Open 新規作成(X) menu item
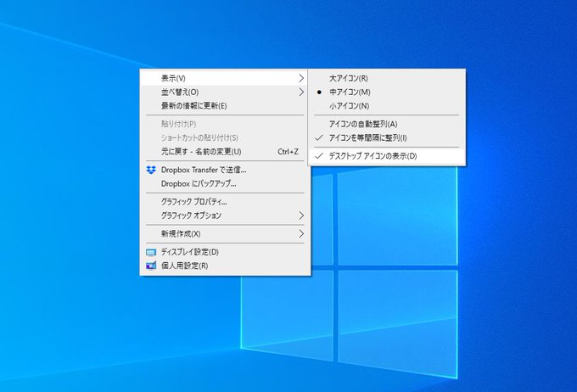The width and height of the screenshot is (577, 392). click(x=225, y=233)
